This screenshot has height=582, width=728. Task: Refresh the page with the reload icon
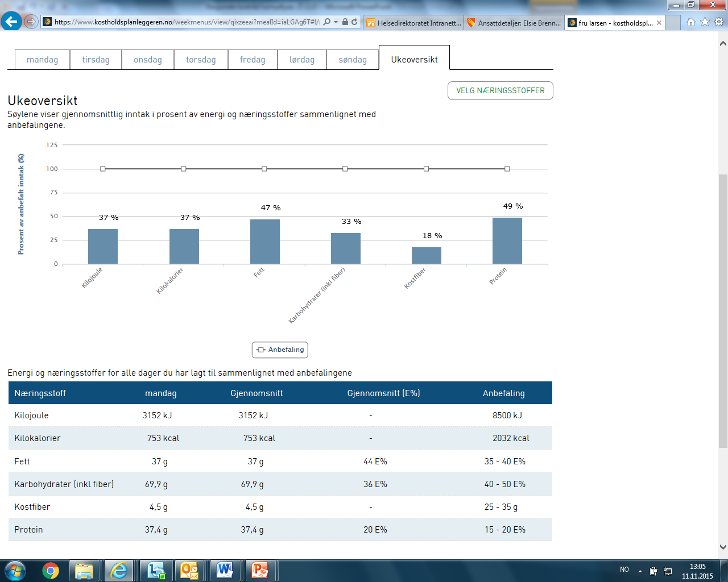pyautogui.click(x=354, y=22)
